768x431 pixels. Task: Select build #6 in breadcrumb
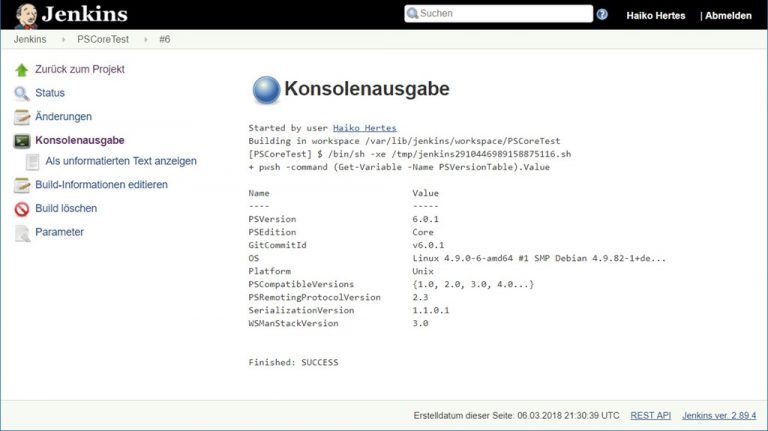tap(165, 39)
